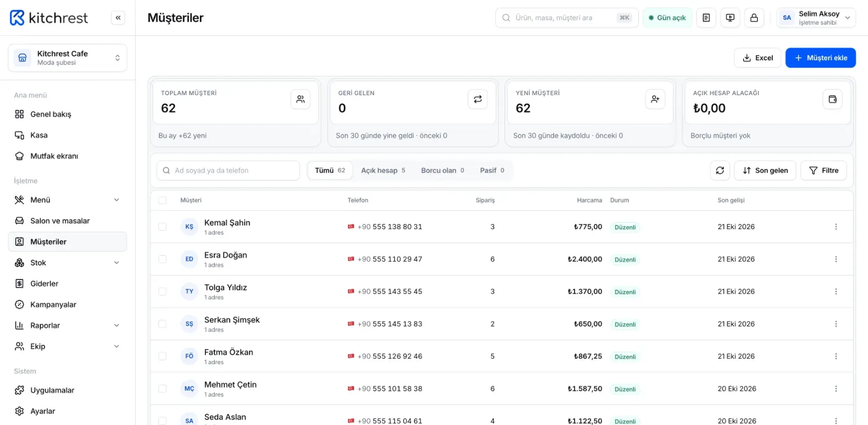Switch to the Tümü tab
The image size is (868, 425).
tap(330, 170)
